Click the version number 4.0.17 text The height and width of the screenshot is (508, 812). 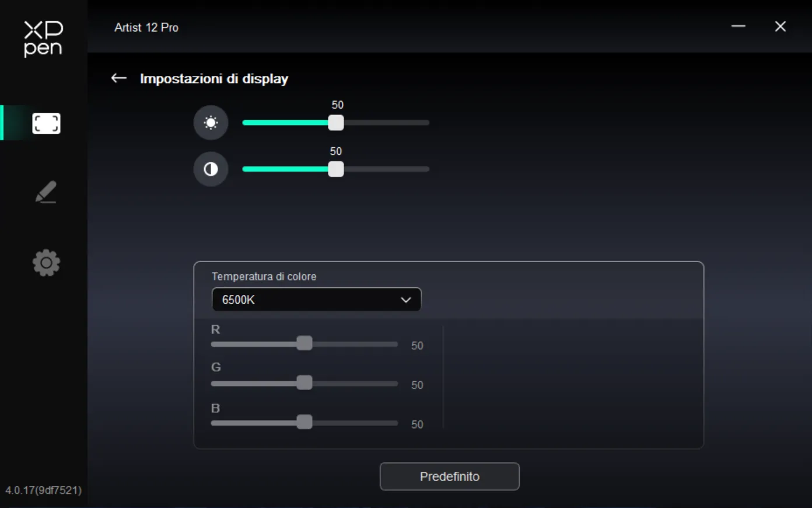click(x=44, y=490)
